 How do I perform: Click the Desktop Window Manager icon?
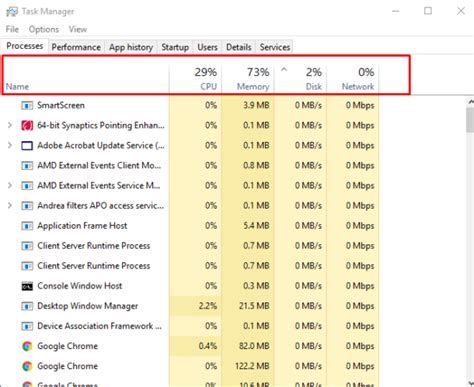coord(27,306)
